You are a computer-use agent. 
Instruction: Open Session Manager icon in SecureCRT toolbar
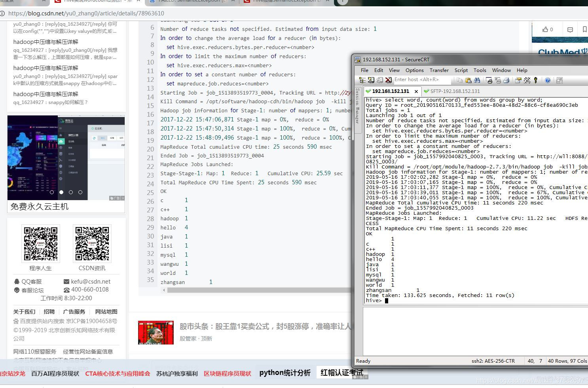[362, 80]
